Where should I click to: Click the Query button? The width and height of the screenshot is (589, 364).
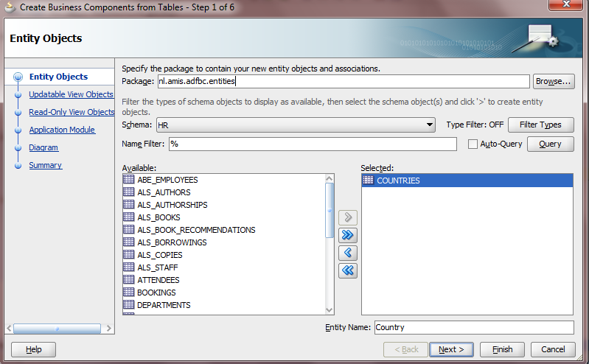coord(550,144)
